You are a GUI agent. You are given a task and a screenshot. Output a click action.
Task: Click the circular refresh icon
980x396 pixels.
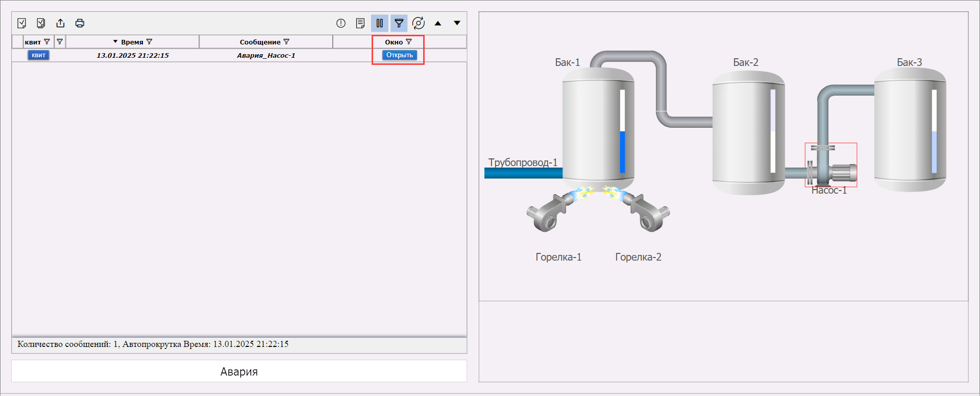pos(418,23)
